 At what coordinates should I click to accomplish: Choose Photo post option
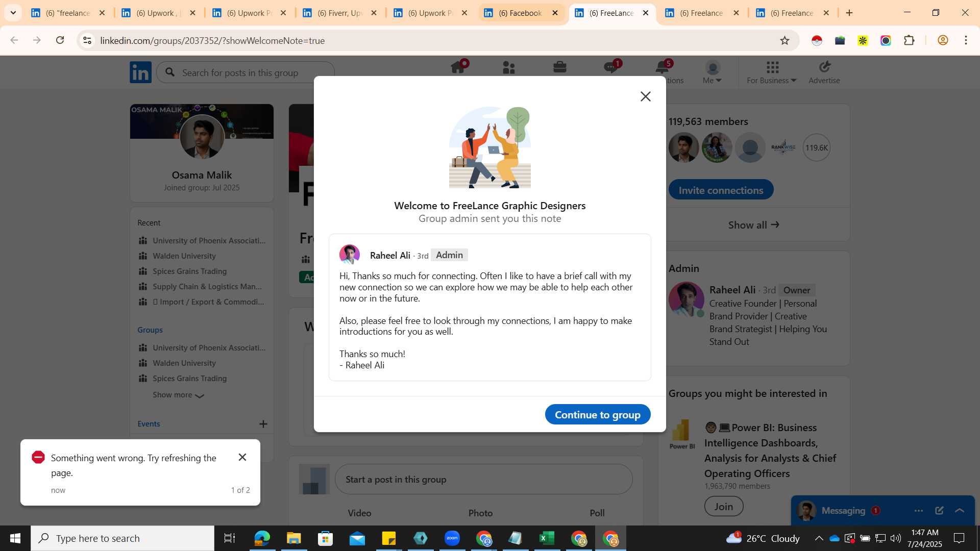click(481, 513)
